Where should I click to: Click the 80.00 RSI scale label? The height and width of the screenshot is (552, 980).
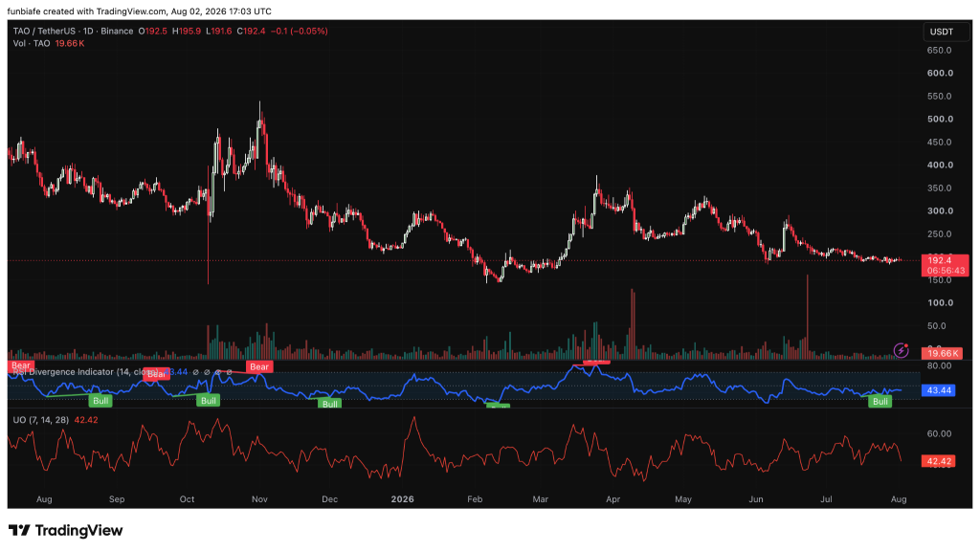click(x=940, y=365)
